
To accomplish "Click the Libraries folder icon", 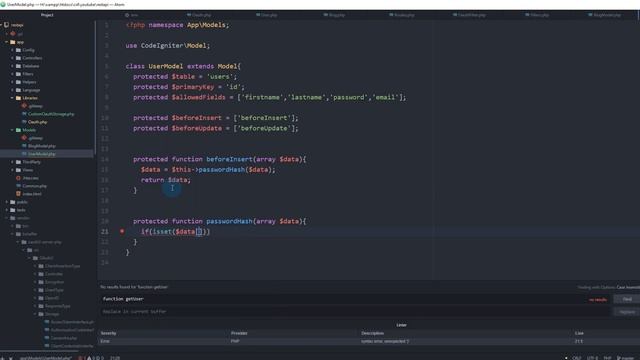I will pyautogui.click(x=18, y=98).
